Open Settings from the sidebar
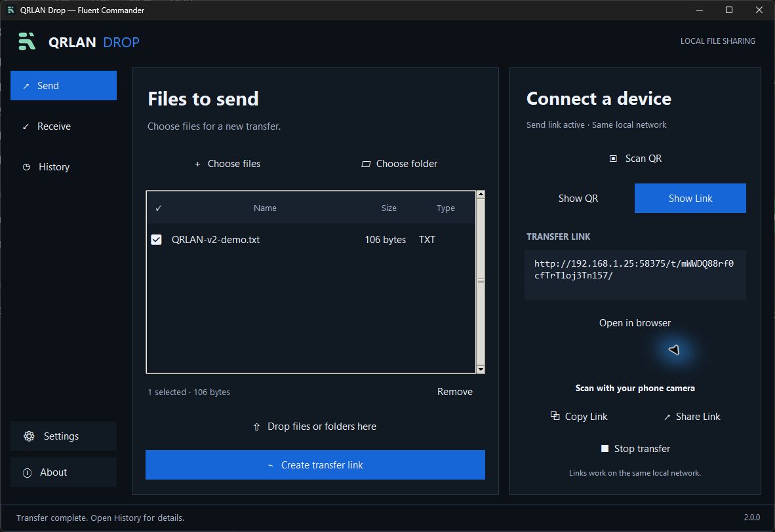Image resolution: width=775 pixels, height=532 pixels. [x=63, y=436]
